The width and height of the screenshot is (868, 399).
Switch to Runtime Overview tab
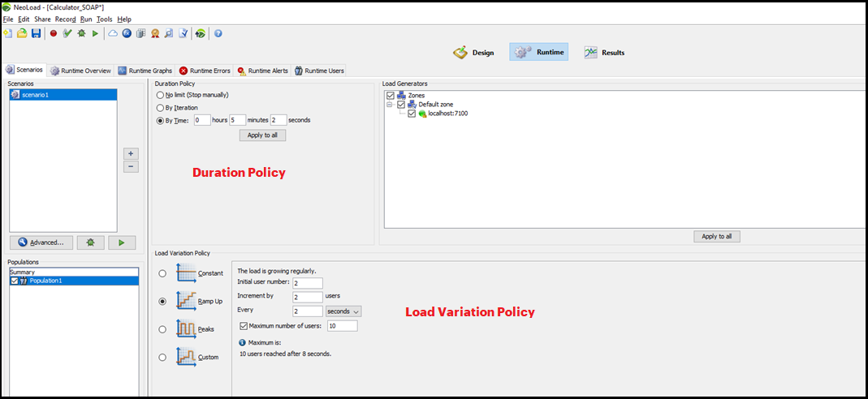pos(81,71)
